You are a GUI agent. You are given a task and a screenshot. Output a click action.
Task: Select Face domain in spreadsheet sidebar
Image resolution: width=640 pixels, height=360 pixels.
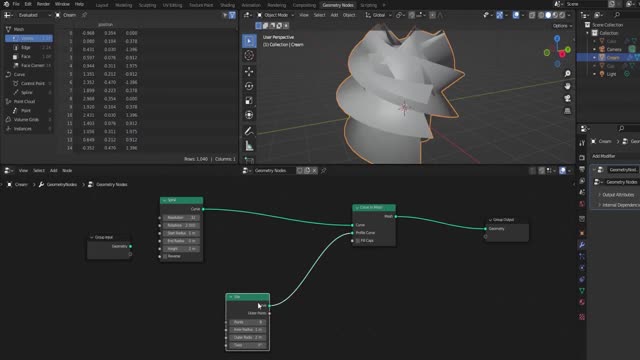29,56
